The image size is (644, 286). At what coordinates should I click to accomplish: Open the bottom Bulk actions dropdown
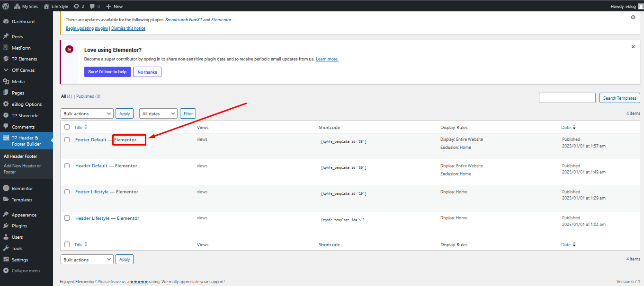click(87, 260)
